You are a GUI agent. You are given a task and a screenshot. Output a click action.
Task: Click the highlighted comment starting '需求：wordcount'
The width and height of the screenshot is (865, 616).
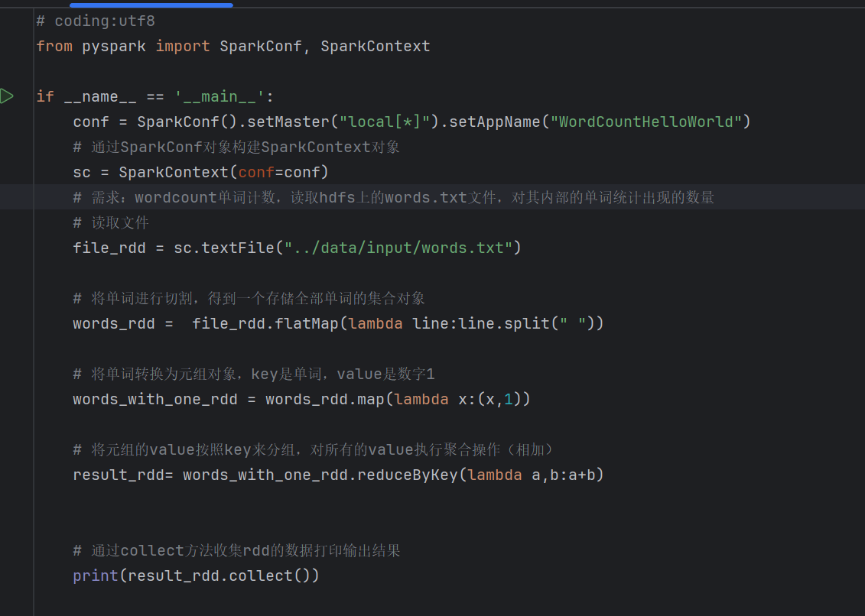click(393, 197)
